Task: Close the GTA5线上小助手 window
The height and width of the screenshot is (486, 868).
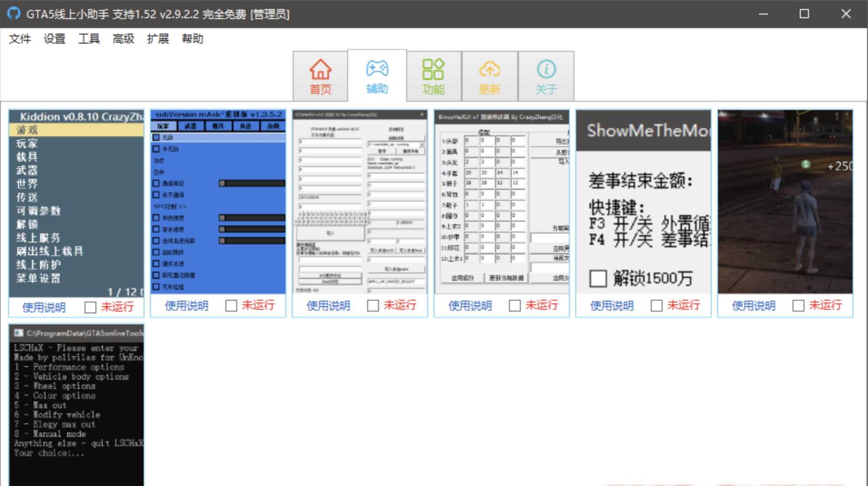Action: pyautogui.click(x=846, y=14)
